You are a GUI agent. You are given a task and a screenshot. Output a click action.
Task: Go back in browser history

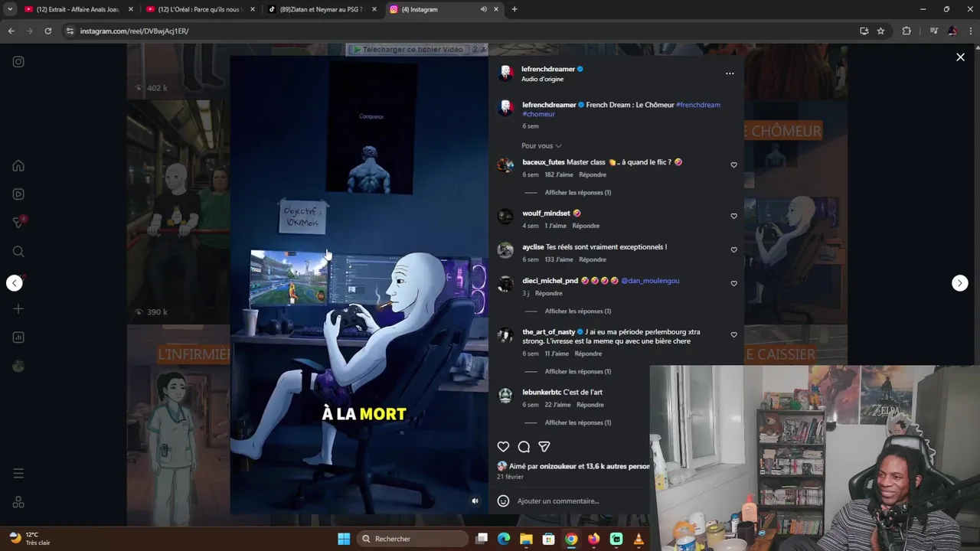pos(11,31)
